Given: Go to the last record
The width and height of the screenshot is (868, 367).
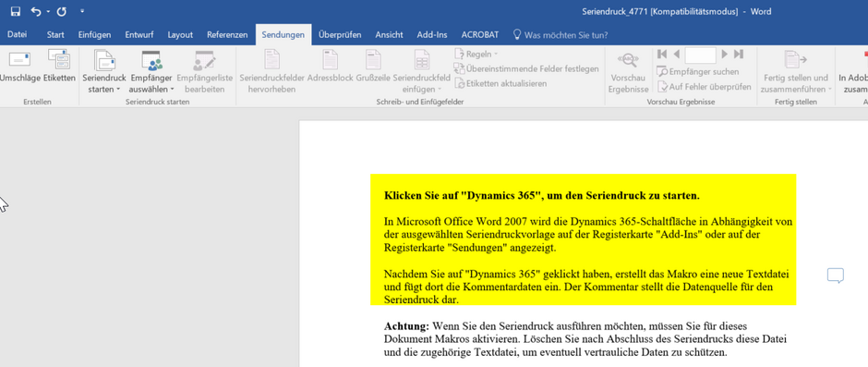Looking at the screenshot, I should (x=738, y=55).
